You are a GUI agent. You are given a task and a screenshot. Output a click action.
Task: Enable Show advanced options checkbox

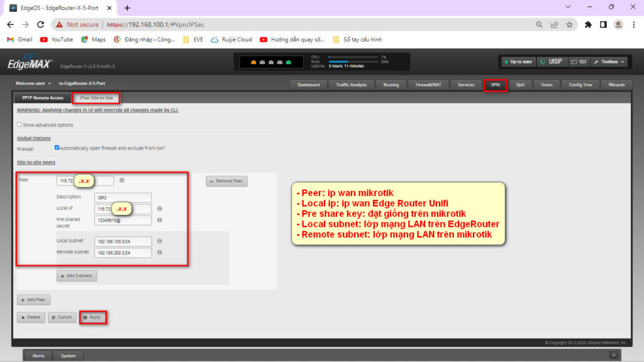coord(19,124)
